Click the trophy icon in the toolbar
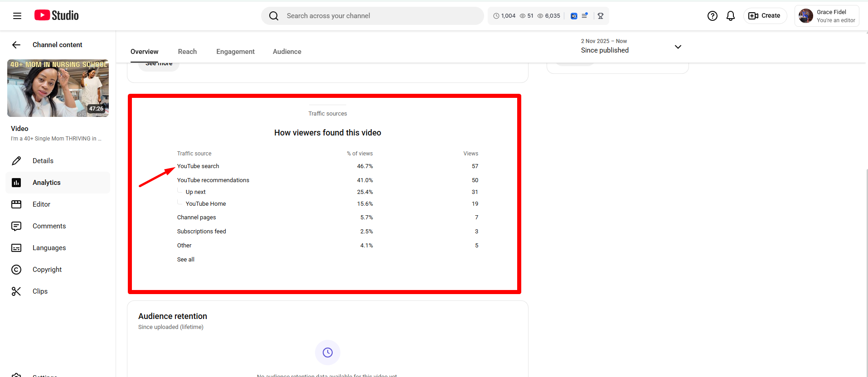The height and width of the screenshot is (377, 868). point(600,16)
